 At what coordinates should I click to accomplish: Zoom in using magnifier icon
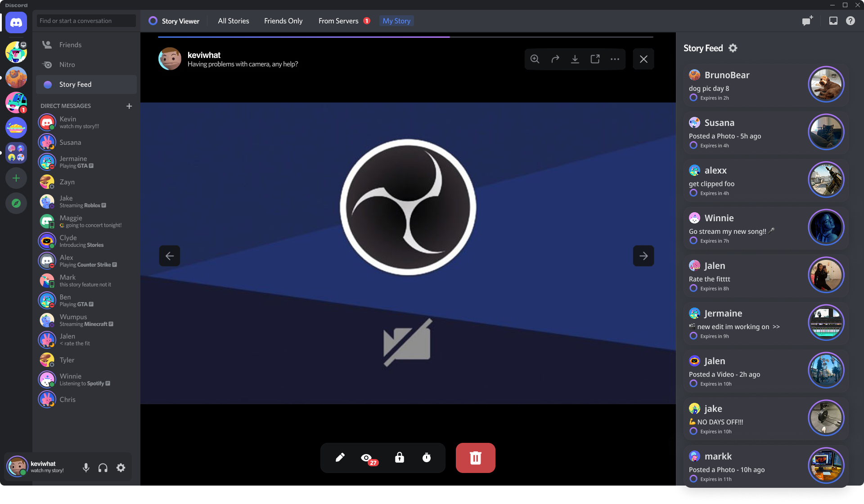coord(535,59)
